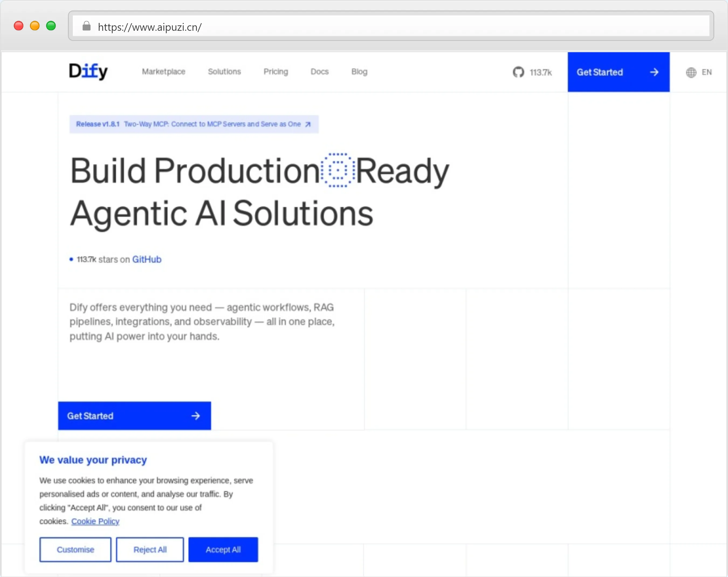The height and width of the screenshot is (577, 728).
Task: Open the Docs link in navigation
Action: 320,71
